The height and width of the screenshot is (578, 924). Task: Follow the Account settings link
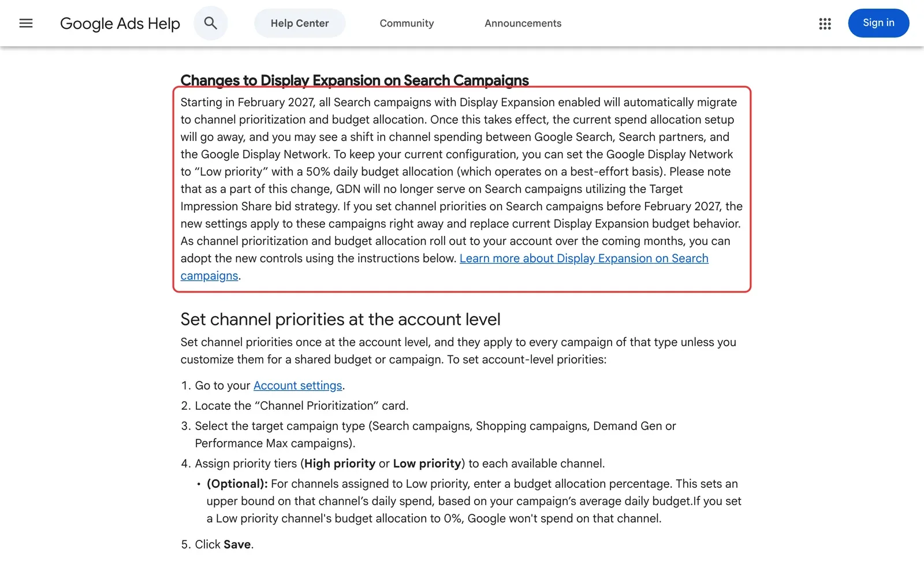point(298,386)
